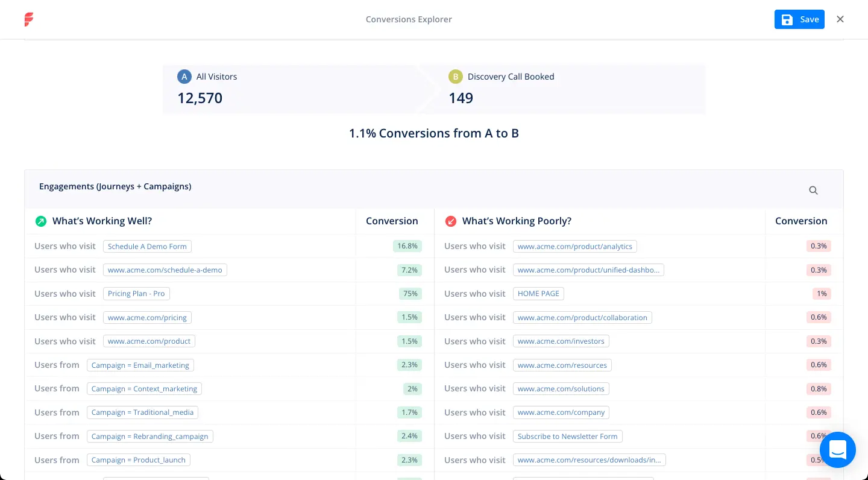Click the 1% conversion value for HOME PAGE
868x480 pixels.
coord(822,294)
